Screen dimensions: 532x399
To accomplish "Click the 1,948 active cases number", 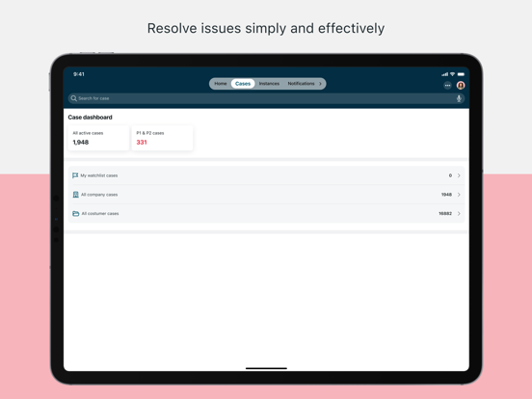I will (x=81, y=143).
